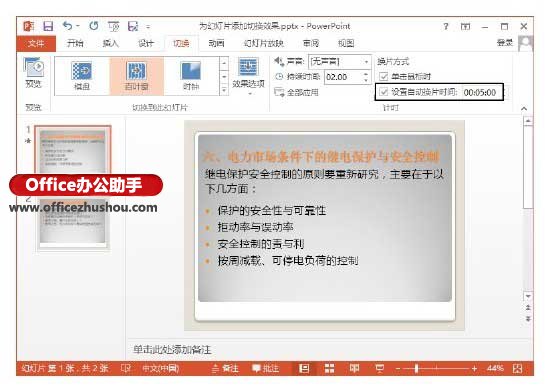Open the 批注 comments pane in status bar
The height and width of the screenshot is (389, 545).
266,368
